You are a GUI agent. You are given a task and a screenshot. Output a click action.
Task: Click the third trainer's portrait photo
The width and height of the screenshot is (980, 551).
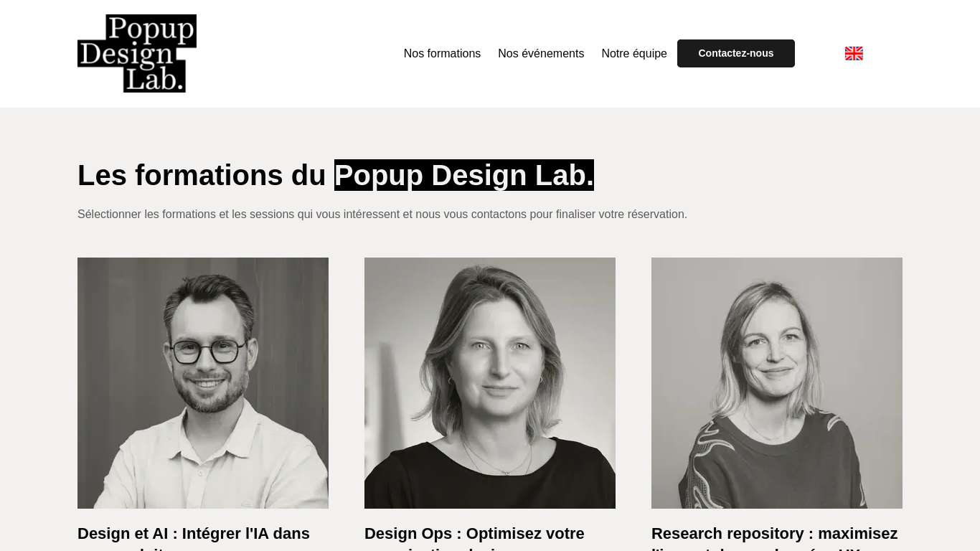(x=777, y=383)
